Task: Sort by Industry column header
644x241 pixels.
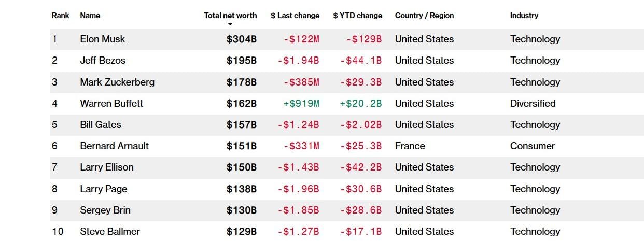Action: (x=524, y=16)
